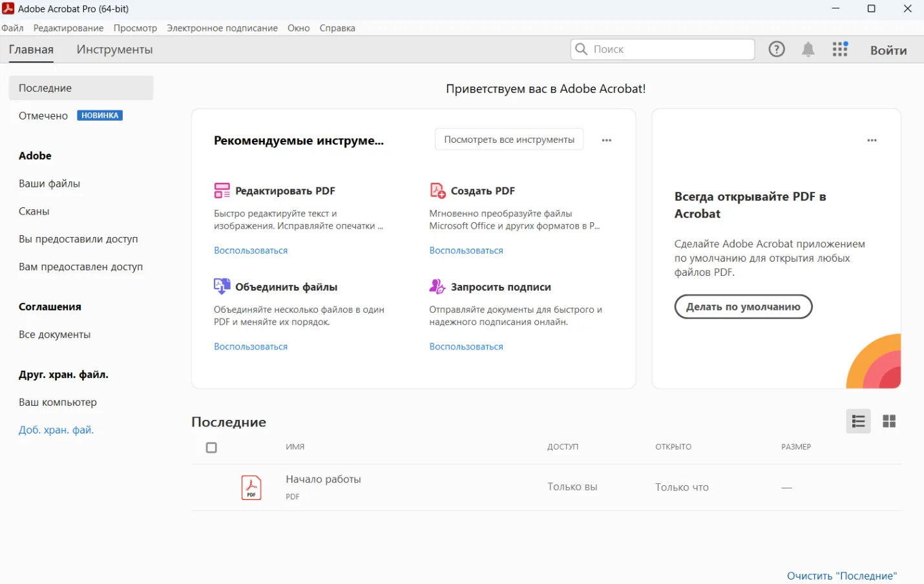Click Очистить "Последние" link
The height and width of the screenshot is (584, 924).
[842, 576]
